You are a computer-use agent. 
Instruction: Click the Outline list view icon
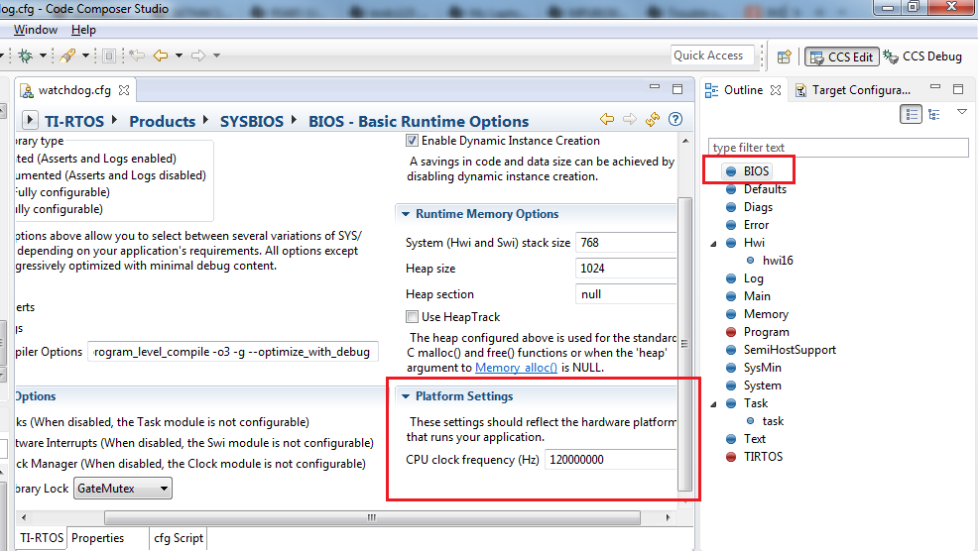pyautogui.click(x=912, y=114)
